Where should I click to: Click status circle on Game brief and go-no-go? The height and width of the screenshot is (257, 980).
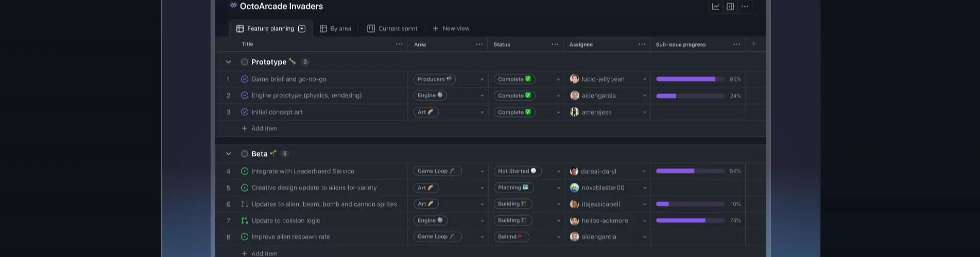click(245, 79)
